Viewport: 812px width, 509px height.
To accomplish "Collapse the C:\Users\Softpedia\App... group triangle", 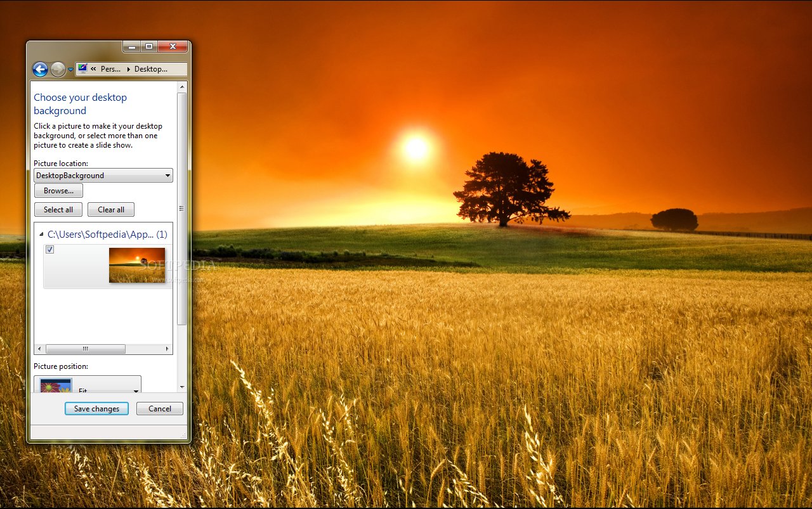I will [x=41, y=235].
